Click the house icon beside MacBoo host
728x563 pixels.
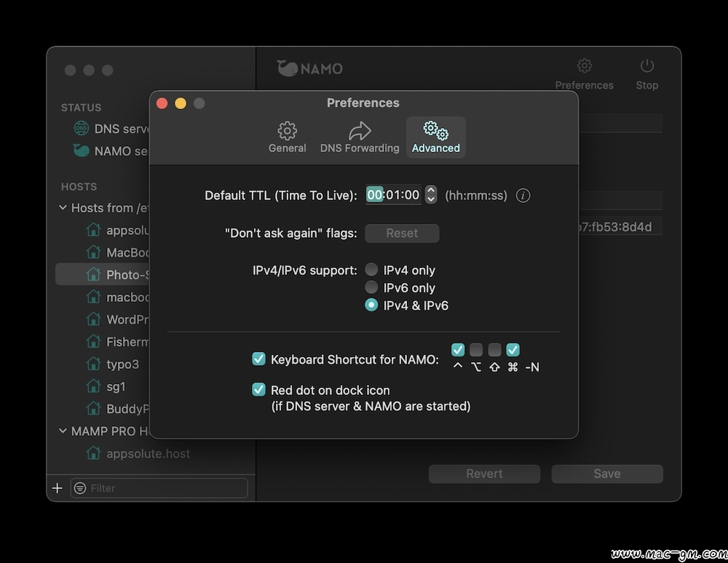point(93,252)
